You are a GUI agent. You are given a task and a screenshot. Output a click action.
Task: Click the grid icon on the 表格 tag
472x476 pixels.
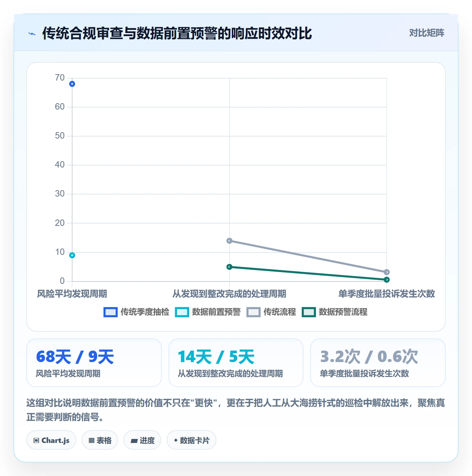[91, 441]
